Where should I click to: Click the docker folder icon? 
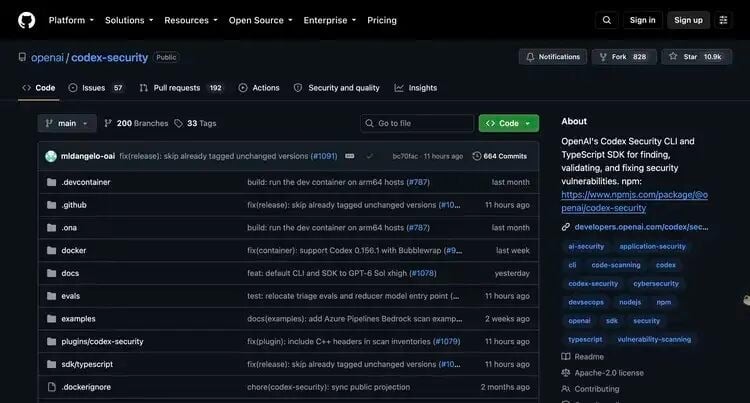52,250
